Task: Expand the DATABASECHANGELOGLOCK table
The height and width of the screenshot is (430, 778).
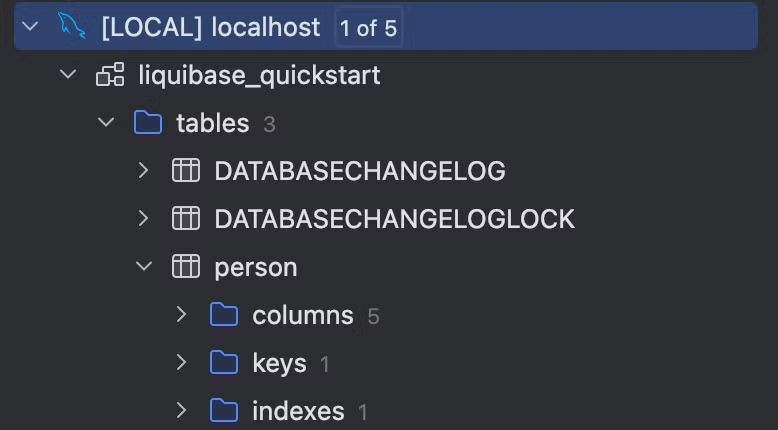Action: click(143, 219)
